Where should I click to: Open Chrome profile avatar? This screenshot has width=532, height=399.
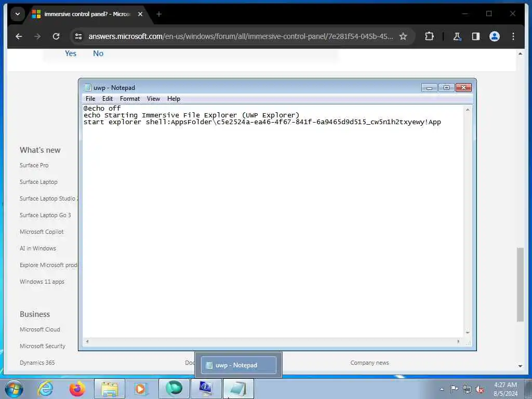(495, 36)
